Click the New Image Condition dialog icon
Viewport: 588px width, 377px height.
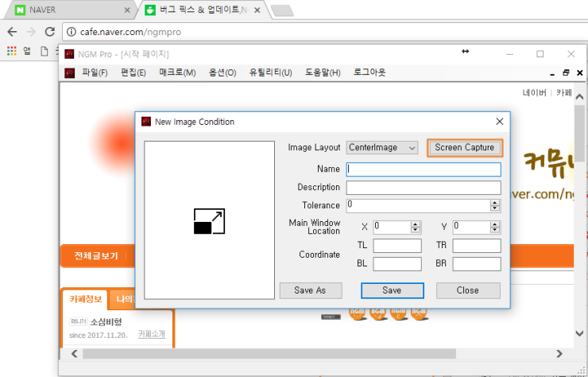click(x=146, y=122)
